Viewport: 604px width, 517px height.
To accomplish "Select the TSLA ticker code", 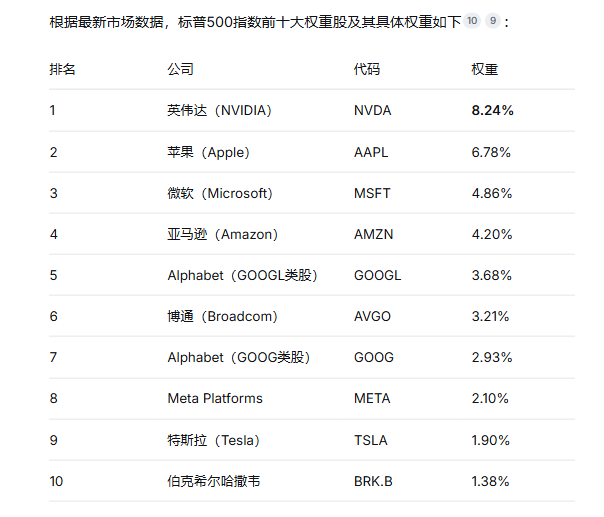I will coord(371,440).
